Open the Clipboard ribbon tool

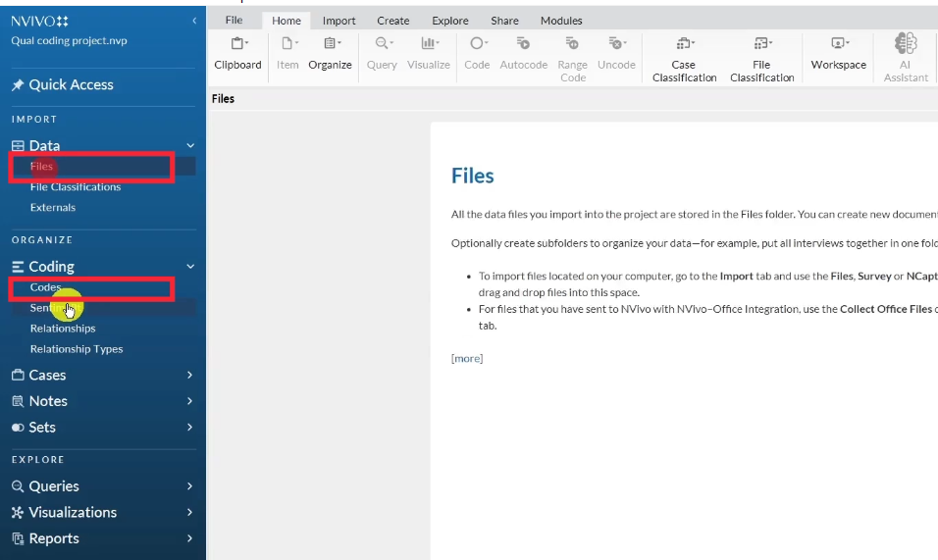click(238, 53)
